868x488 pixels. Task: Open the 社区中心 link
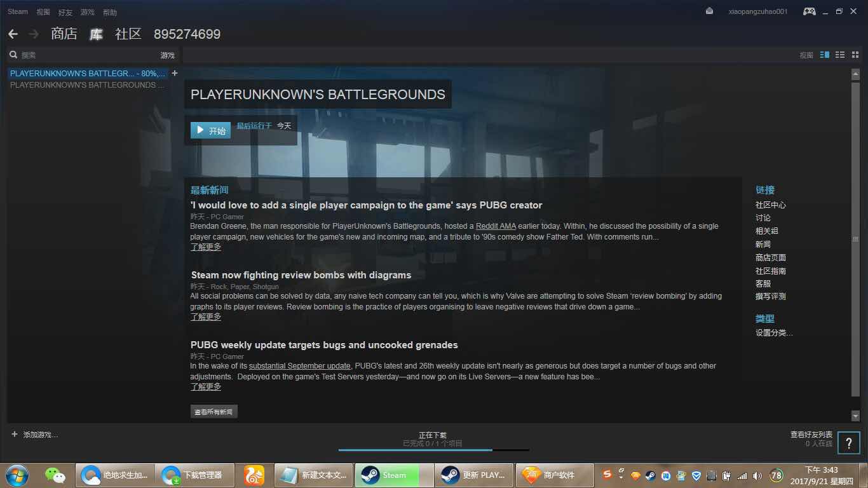click(771, 205)
